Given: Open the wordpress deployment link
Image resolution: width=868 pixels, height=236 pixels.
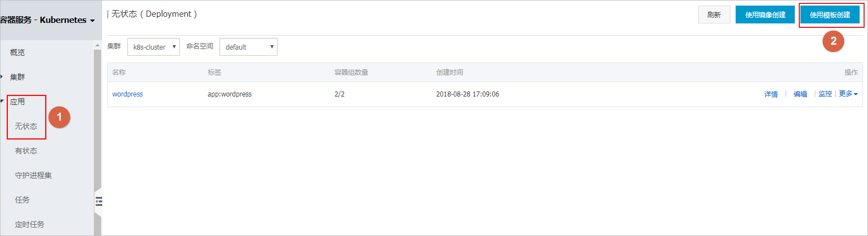Looking at the screenshot, I should click(127, 94).
